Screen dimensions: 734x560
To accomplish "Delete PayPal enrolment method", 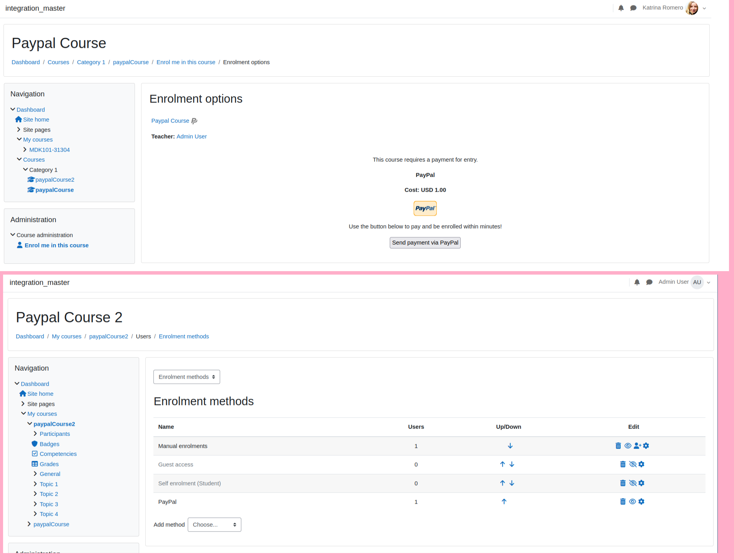I will (x=623, y=502).
